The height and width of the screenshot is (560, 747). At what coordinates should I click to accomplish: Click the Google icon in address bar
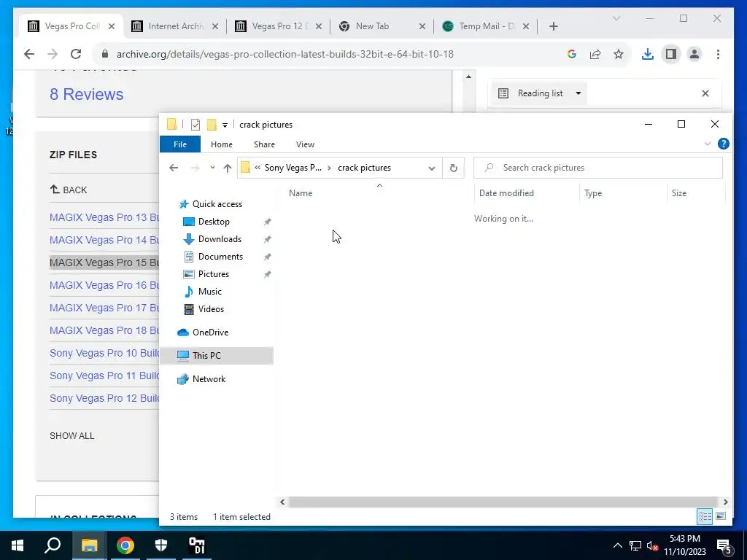coord(572,54)
